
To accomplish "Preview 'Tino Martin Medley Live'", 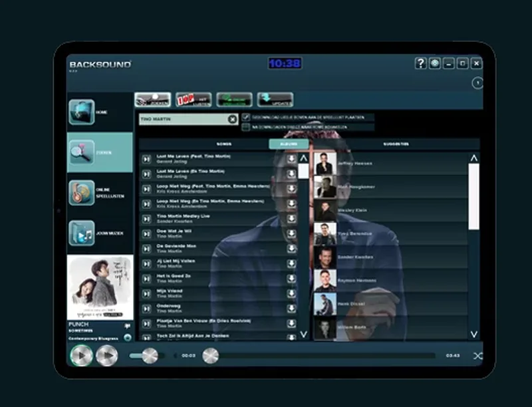I will coord(146,219).
